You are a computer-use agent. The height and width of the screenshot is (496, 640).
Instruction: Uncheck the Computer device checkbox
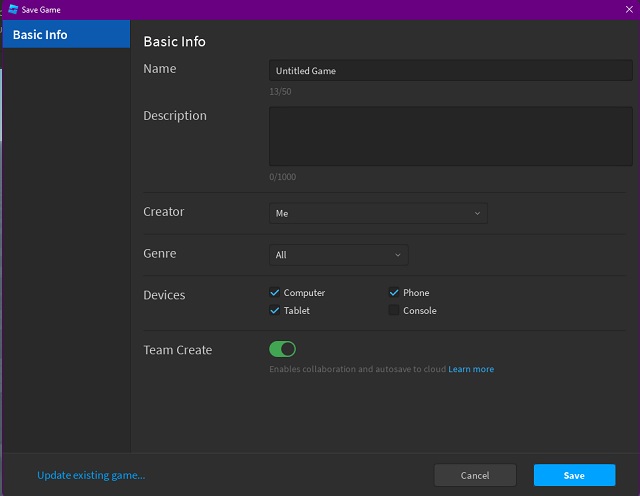[275, 293]
